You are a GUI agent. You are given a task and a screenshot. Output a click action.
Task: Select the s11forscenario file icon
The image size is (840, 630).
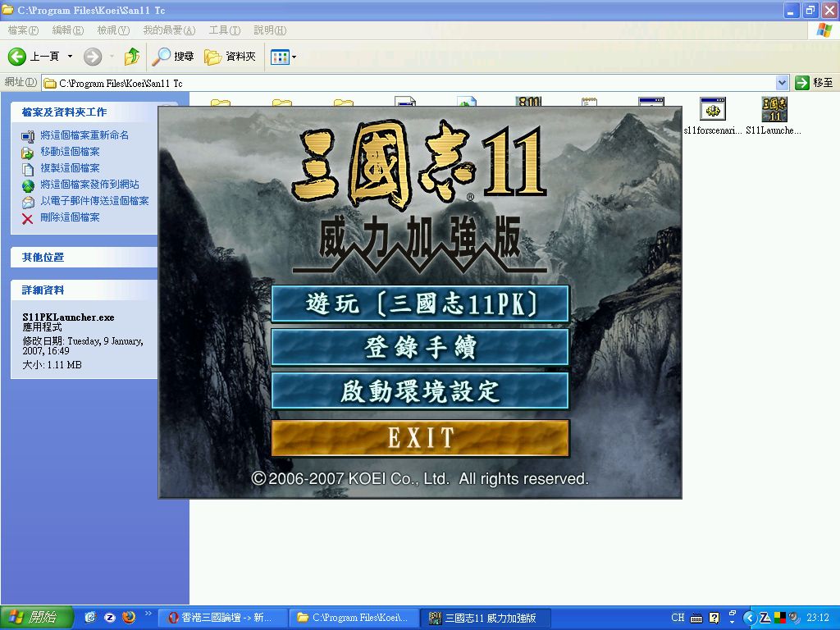coord(712,110)
